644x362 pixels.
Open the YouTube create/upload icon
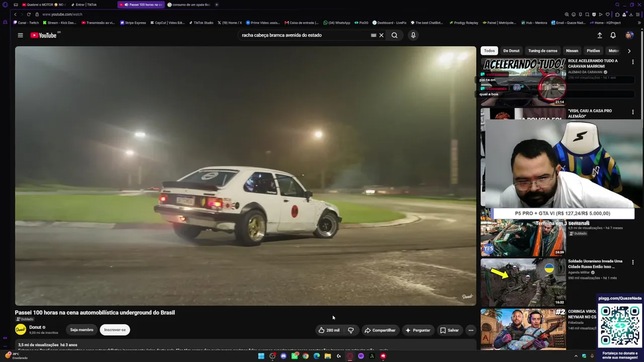click(x=600, y=35)
